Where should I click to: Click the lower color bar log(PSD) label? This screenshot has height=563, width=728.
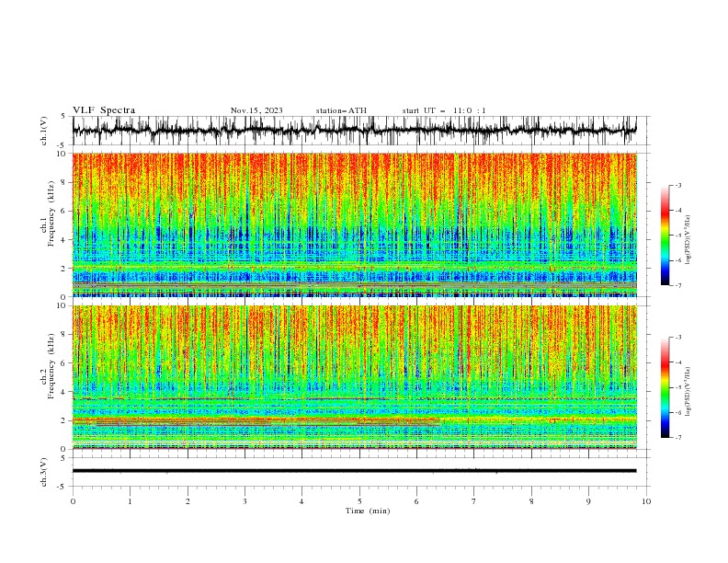[x=688, y=392]
